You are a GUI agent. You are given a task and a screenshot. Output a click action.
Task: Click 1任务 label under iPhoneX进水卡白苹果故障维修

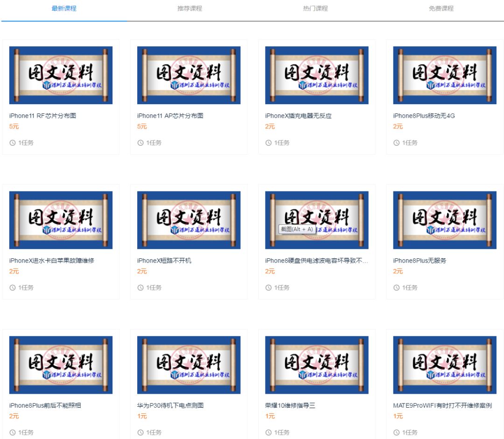26,288
